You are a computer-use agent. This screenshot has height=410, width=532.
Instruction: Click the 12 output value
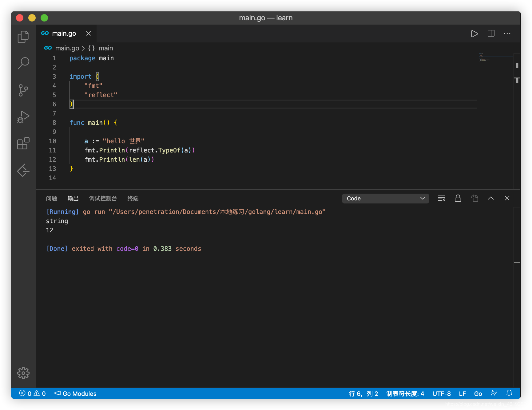point(50,230)
